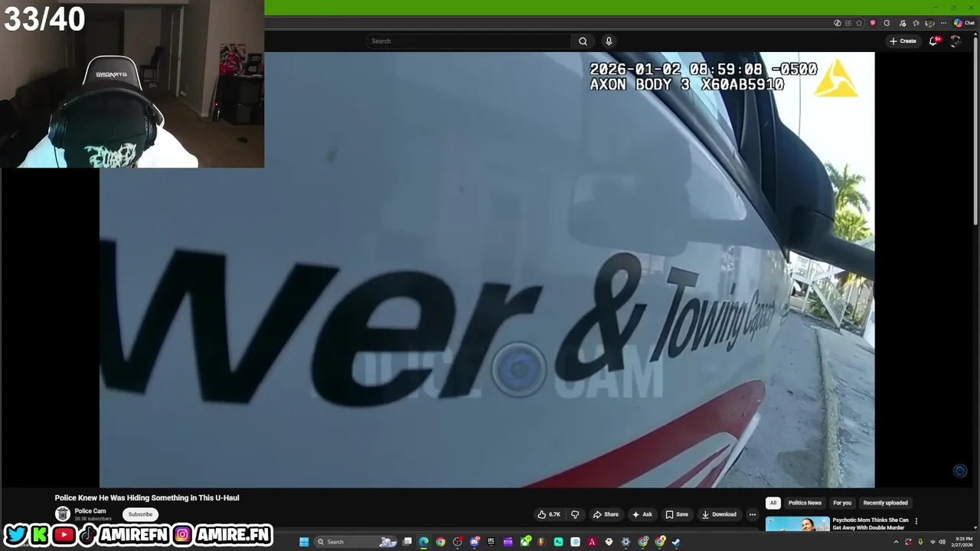Open network Wi-Fi icon in tray
This screenshot has height=551, width=980.
[x=933, y=542]
